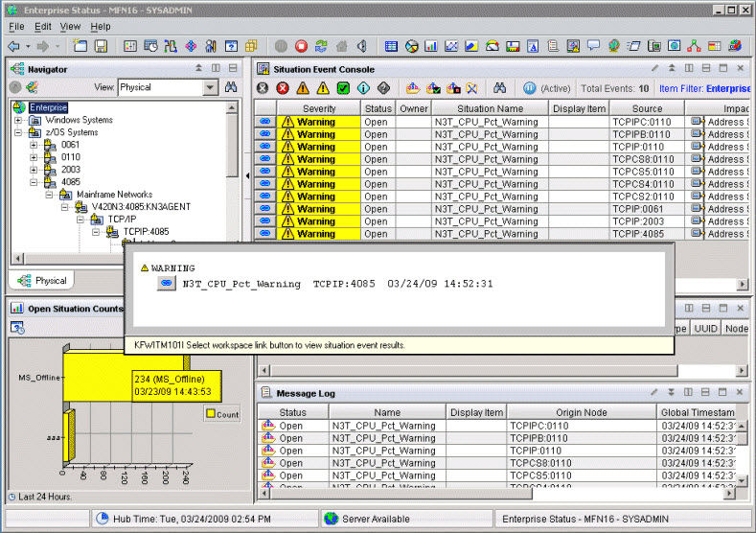Screen dimensions: 756x533
Task: Select the Graphic view globe icon
Action: pos(614,46)
